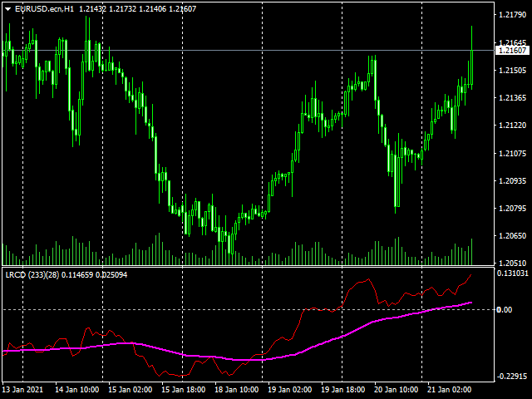Click the 21 Jan 02:00 time label
The image size is (532, 399).
tap(449, 389)
